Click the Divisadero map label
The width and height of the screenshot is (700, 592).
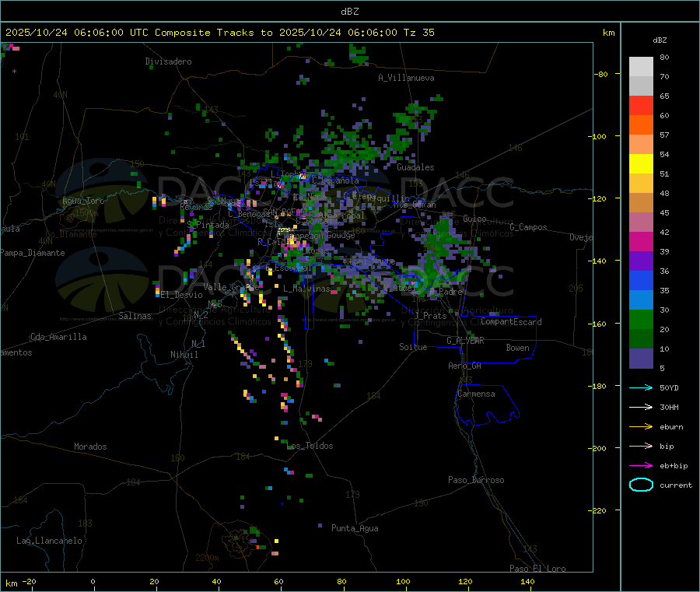pyautogui.click(x=168, y=61)
